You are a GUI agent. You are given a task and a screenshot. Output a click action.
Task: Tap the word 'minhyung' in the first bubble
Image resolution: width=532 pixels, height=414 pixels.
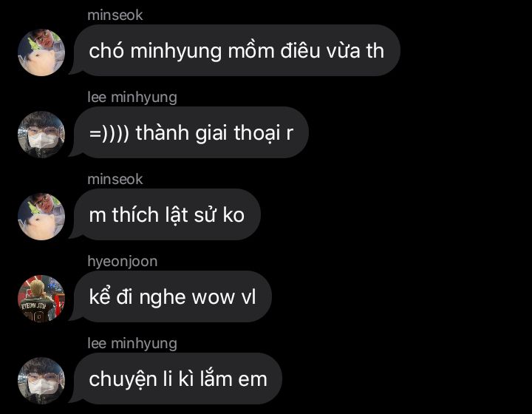pyautogui.click(x=176, y=52)
